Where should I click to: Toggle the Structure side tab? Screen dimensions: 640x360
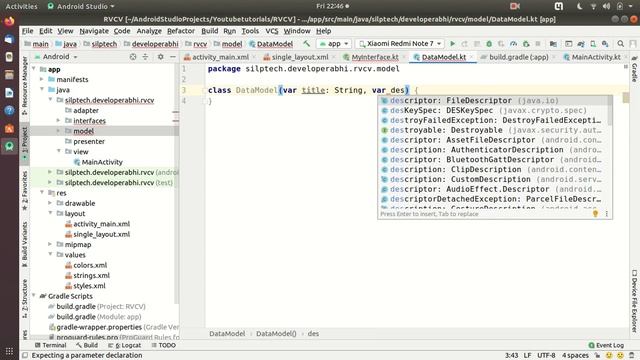(x=24, y=298)
